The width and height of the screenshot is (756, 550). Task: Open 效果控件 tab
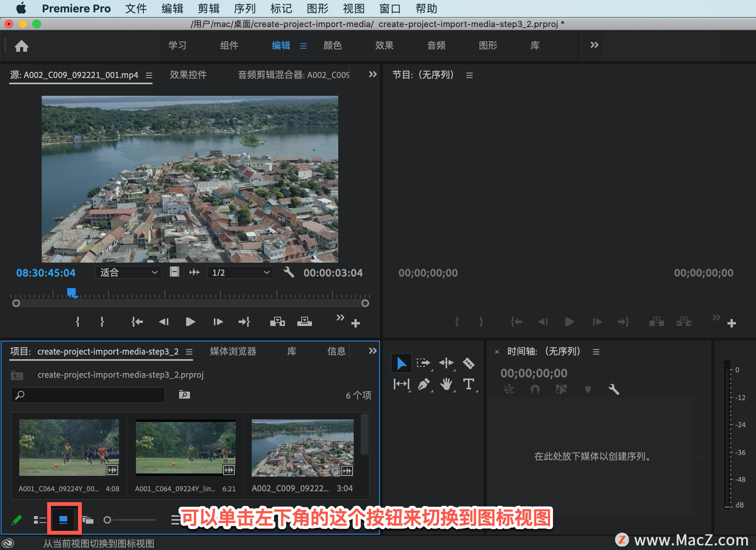(x=188, y=75)
